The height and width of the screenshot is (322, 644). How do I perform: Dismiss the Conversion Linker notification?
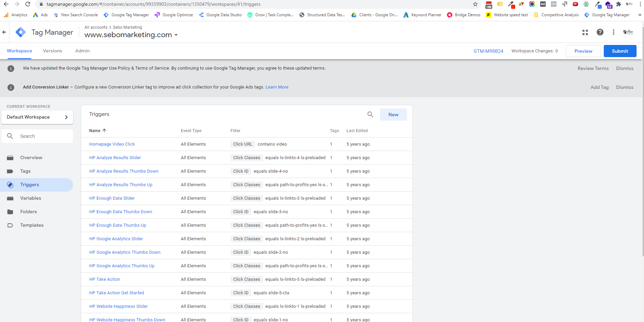click(x=624, y=87)
